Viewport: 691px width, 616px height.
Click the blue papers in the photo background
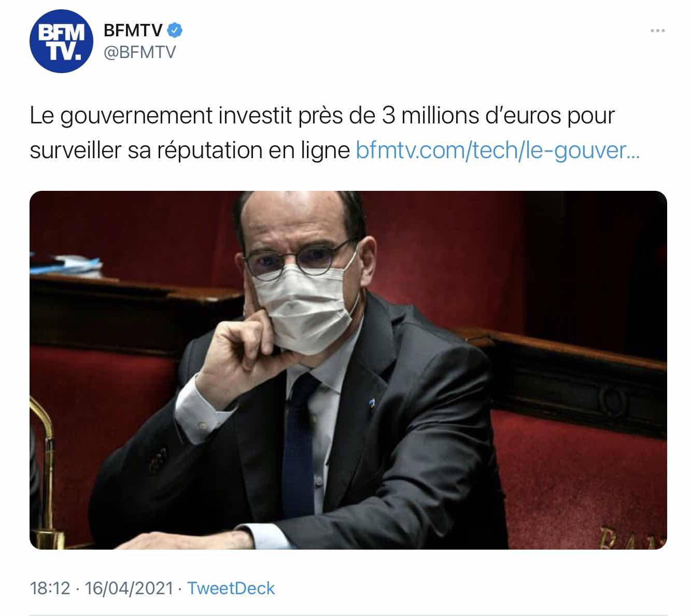coord(65,266)
